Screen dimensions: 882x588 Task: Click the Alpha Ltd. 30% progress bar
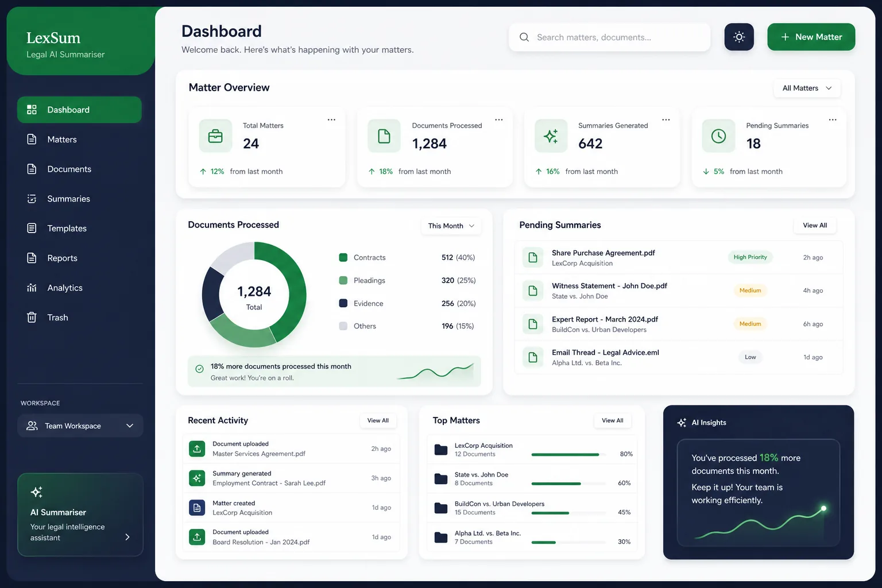pos(568,542)
